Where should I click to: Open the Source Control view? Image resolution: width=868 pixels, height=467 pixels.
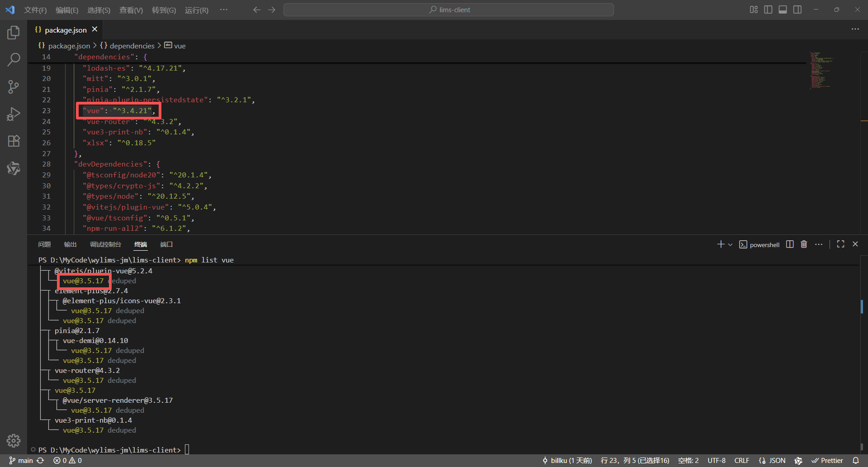pyautogui.click(x=14, y=86)
